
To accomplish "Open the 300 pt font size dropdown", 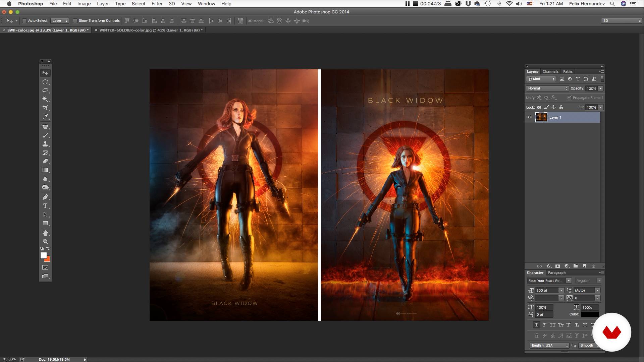I will (x=561, y=290).
